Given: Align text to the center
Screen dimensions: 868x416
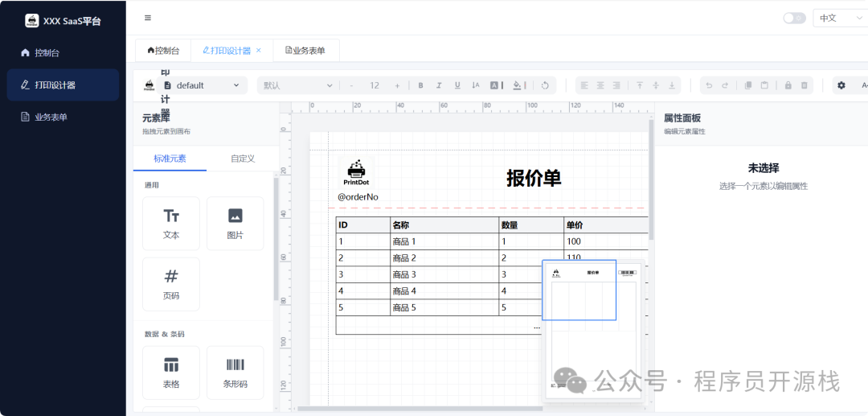Looking at the screenshot, I should [600, 85].
